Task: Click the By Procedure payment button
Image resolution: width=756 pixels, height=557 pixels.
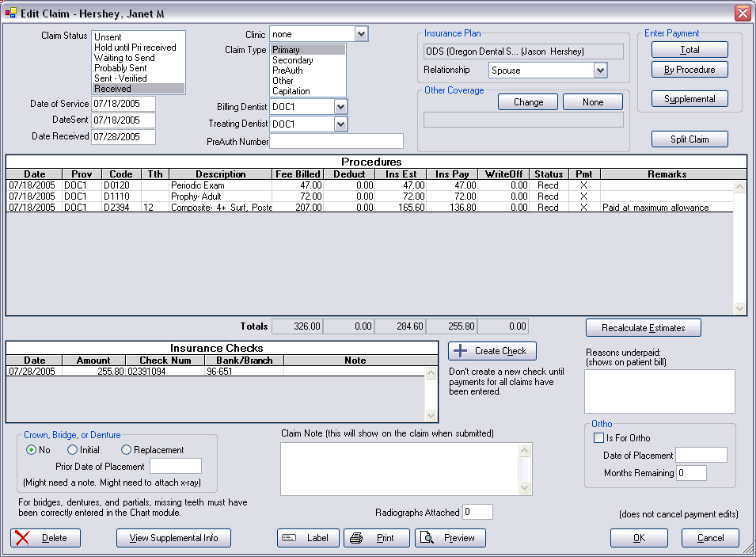Action: click(689, 70)
